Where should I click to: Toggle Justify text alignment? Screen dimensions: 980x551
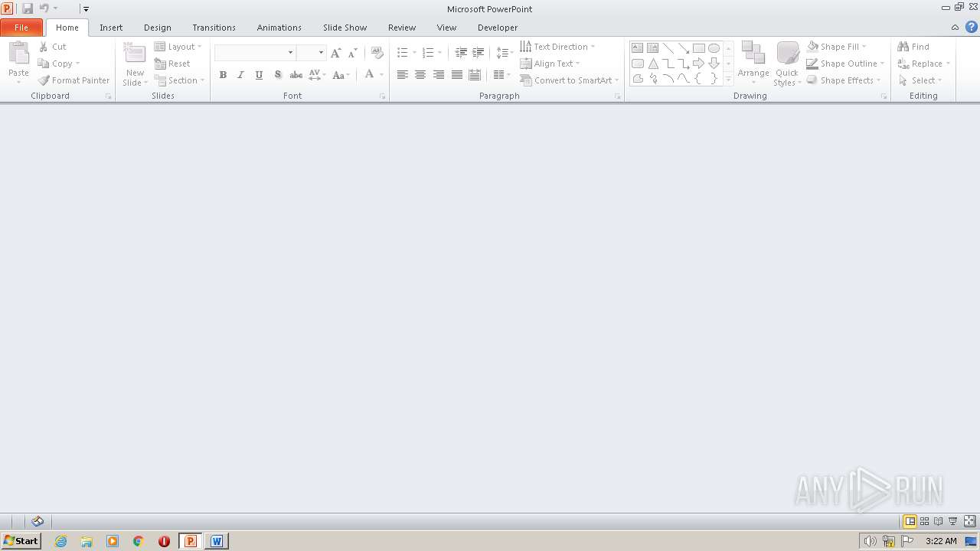tap(457, 75)
